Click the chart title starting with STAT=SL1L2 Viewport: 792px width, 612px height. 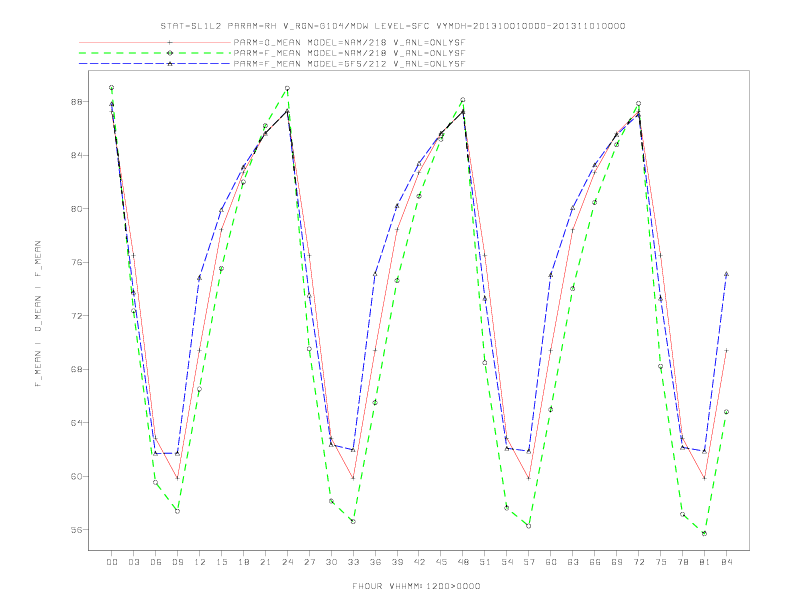[392, 26]
